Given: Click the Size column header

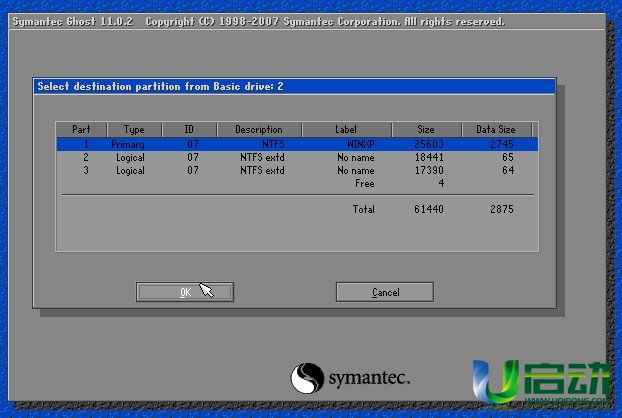Looking at the screenshot, I should [426, 130].
